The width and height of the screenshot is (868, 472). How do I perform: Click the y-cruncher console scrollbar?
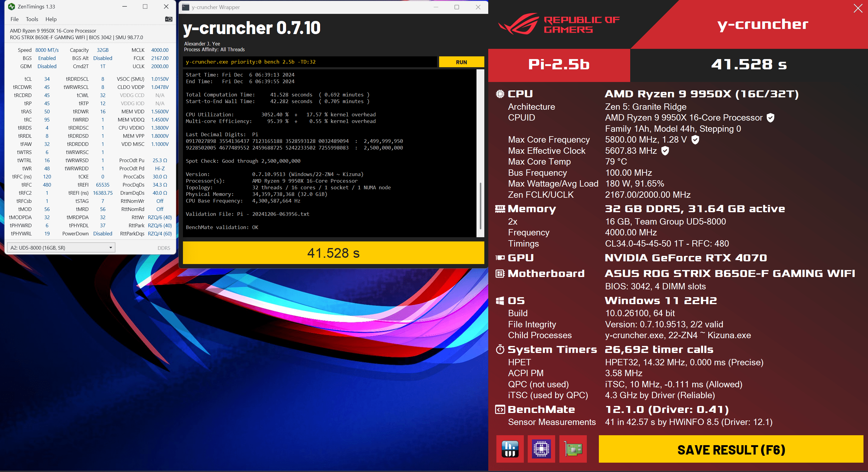pyautogui.click(x=480, y=206)
